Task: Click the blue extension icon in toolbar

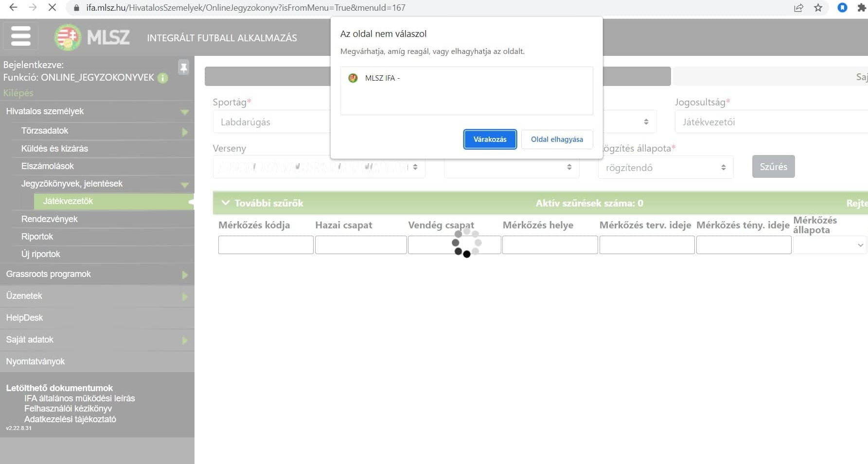Action: tap(843, 8)
